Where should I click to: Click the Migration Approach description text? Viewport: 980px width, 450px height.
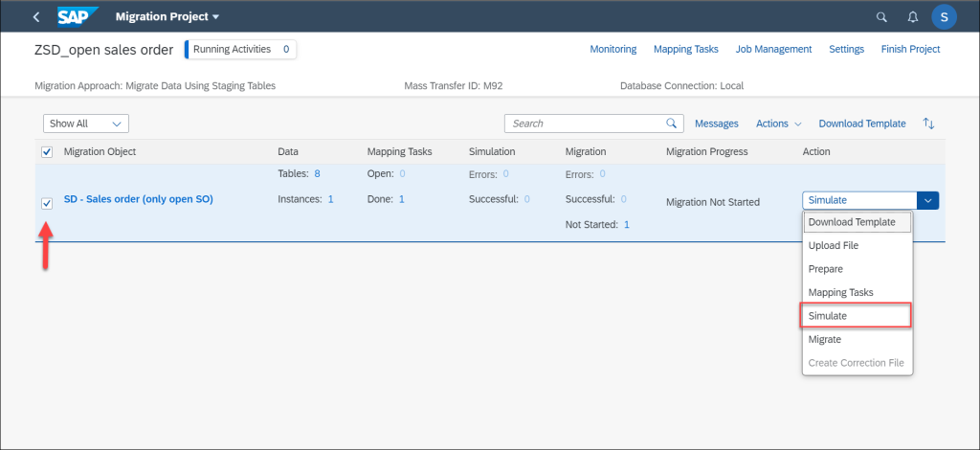pos(155,85)
